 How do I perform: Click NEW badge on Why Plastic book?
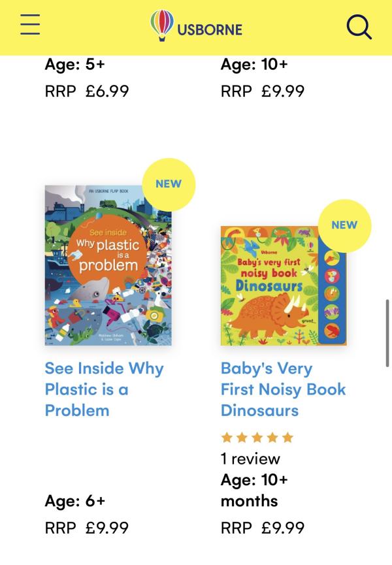169,184
